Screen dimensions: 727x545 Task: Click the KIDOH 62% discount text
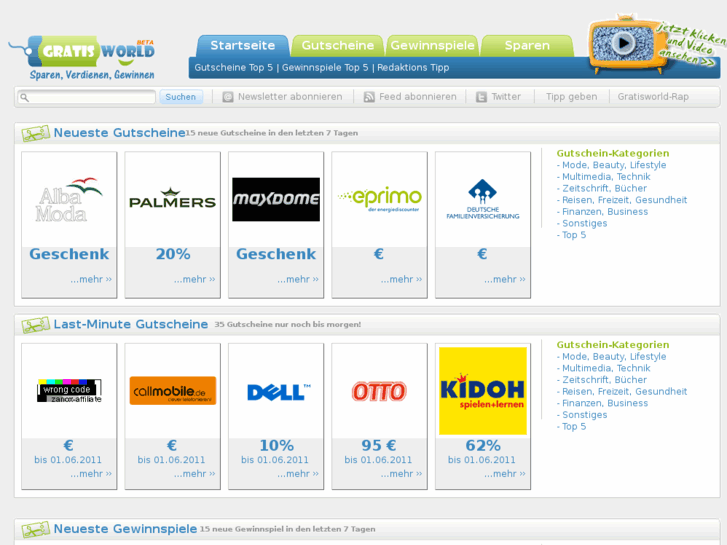483,446
